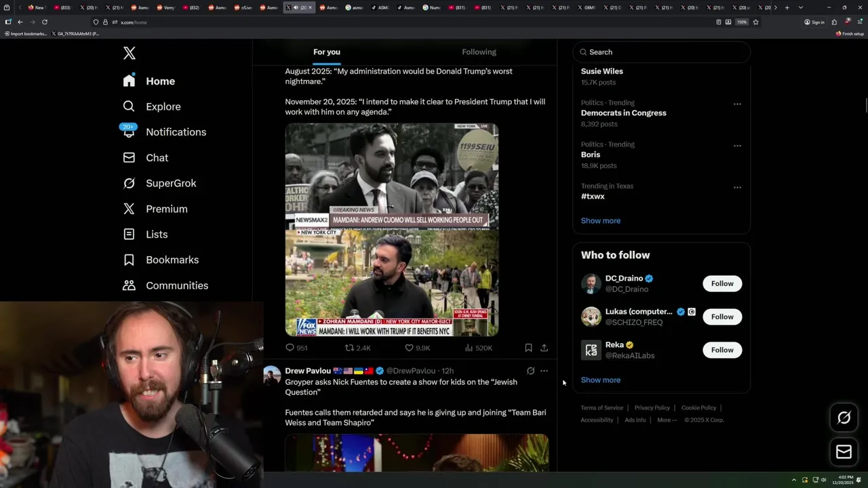Open Chat in the sidebar
The image size is (868, 488).
click(146, 158)
